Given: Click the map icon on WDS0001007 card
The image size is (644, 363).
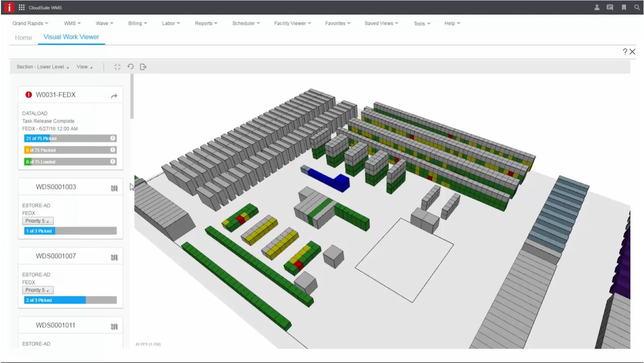Looking at the screenshot, I should 114,258.
